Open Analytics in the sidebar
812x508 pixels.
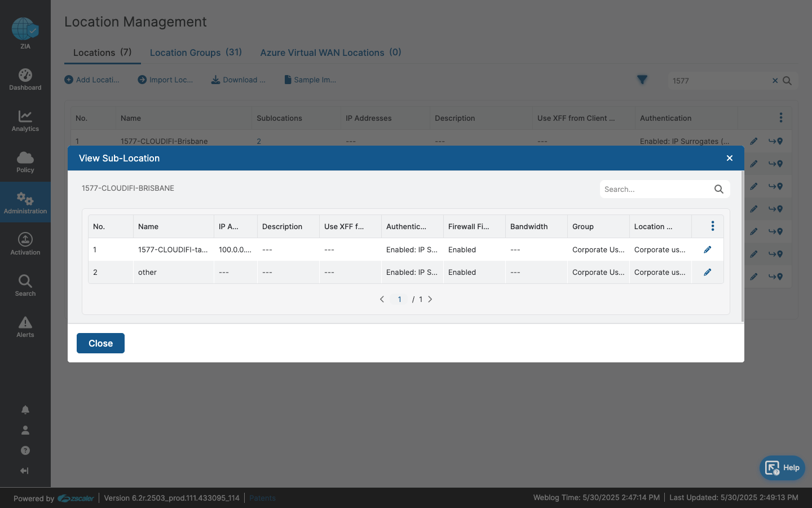coord(25,120)
